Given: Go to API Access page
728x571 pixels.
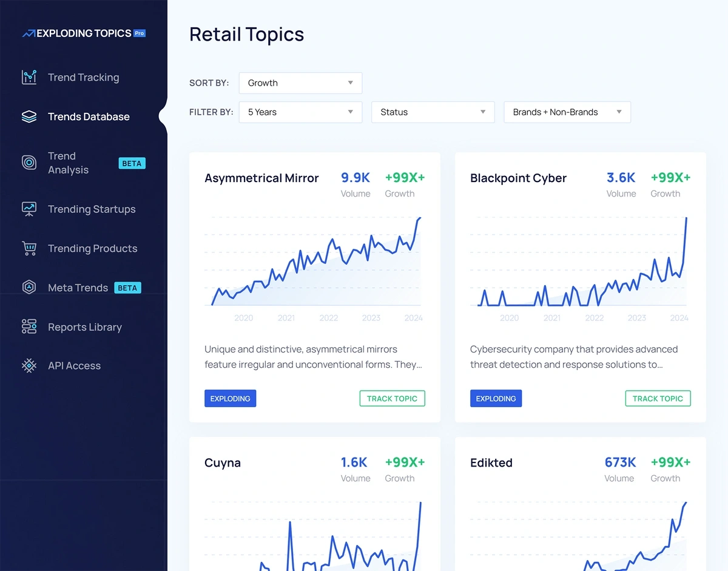Looking at the screenshot, I should (x=74, y=365).
